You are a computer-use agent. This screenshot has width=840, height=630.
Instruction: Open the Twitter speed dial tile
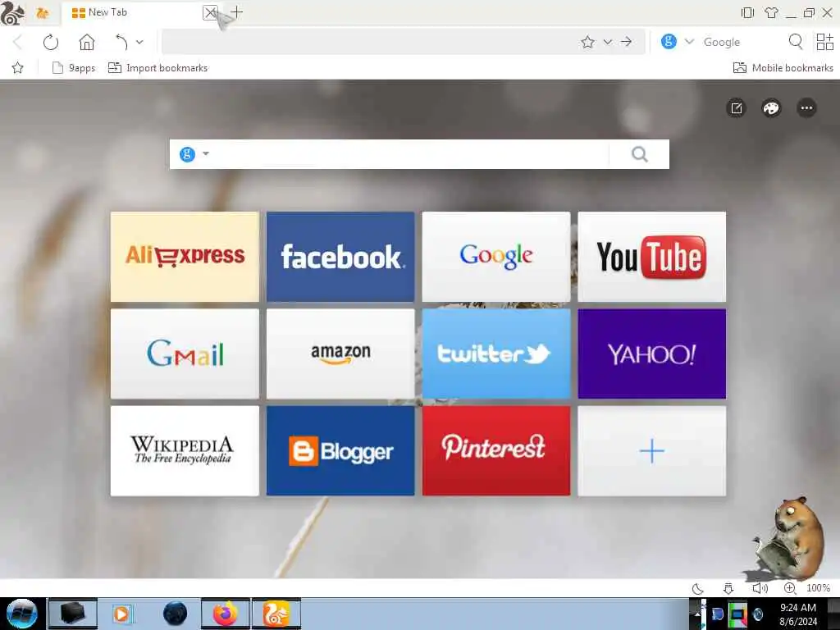[496, 354]
